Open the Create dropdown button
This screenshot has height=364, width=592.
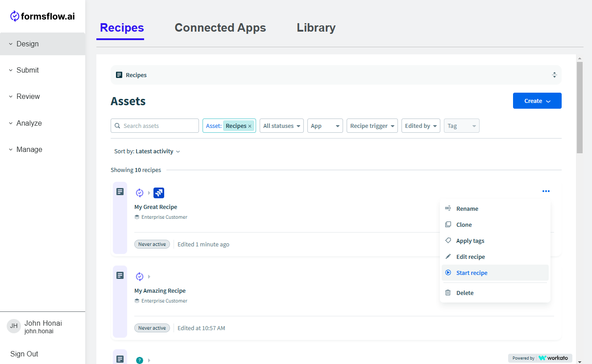pyautogui.click(x=537, y=101)
